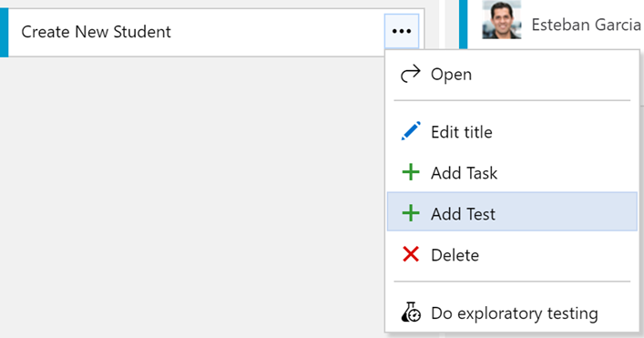
Task: Click the curved arrow Open icon
Action: coord(410,74)
